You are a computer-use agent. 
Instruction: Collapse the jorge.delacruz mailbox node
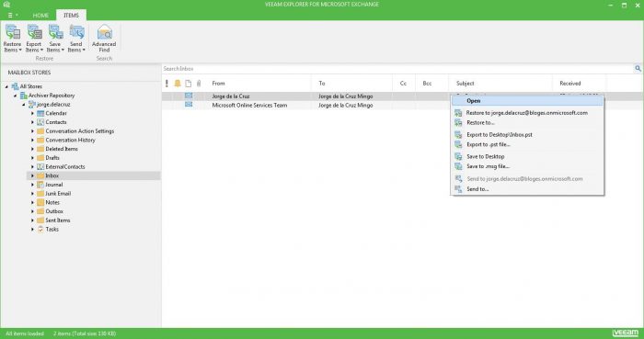point(23,105)
